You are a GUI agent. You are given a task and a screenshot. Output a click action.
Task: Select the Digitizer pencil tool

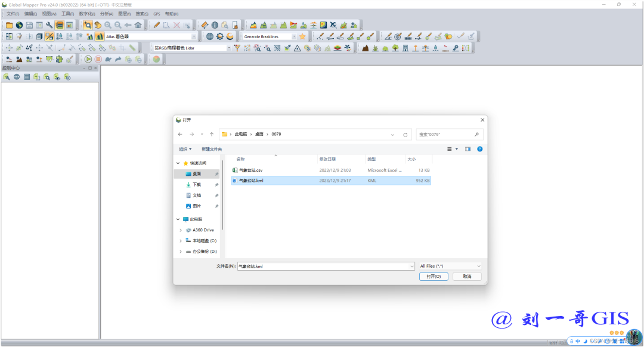pos(156,25)
